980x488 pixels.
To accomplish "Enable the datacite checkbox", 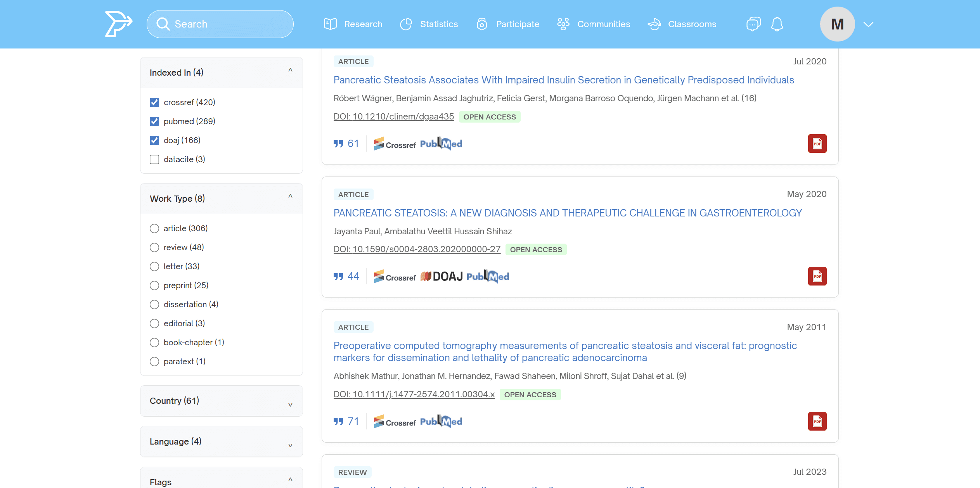I will click(x=154, y=159).
